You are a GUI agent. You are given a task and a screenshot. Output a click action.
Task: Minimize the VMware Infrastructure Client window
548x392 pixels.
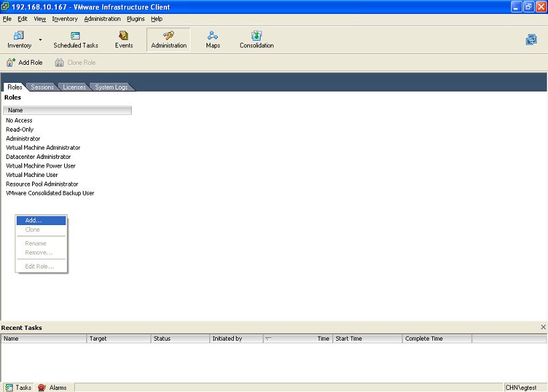516,7
